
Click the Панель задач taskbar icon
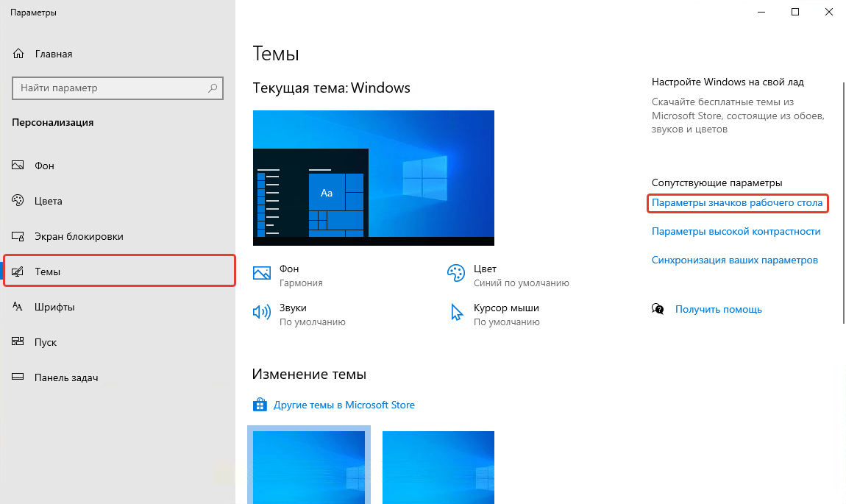coord(18,377)
